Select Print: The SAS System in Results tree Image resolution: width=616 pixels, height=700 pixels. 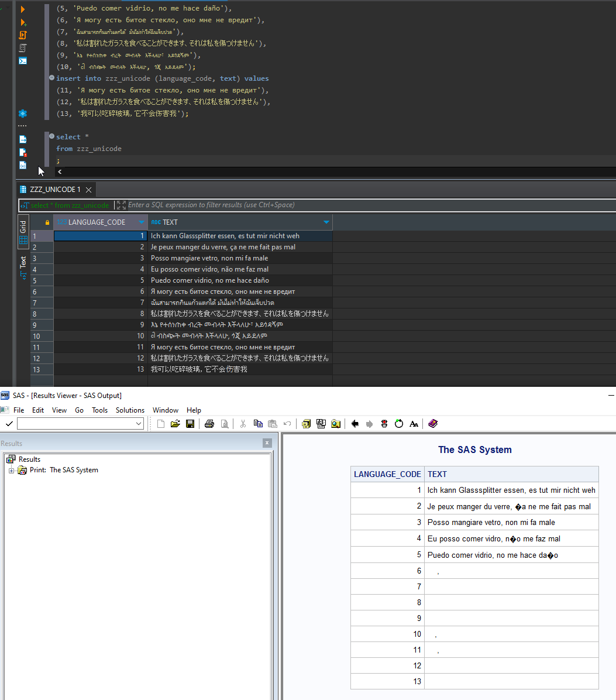73,469
